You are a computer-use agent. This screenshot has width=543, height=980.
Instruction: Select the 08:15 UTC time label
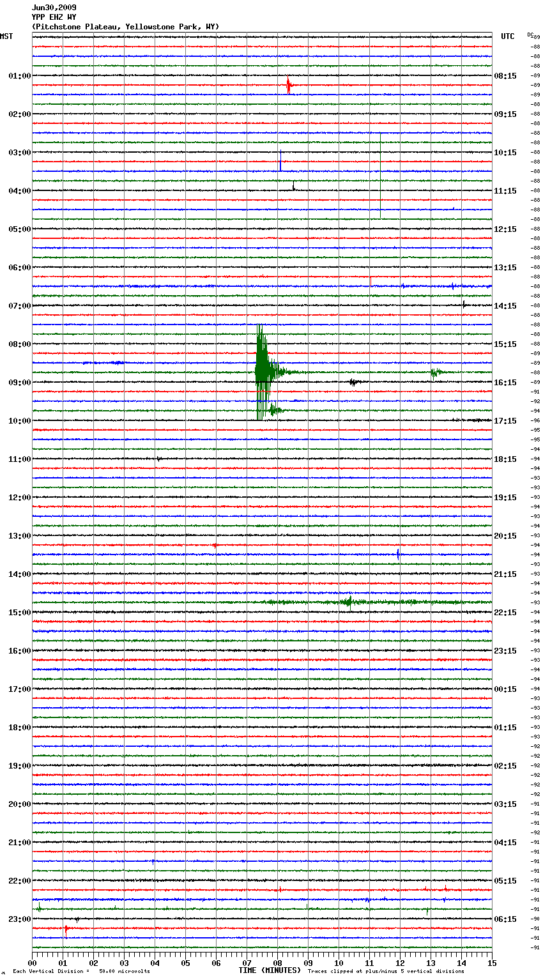pyautogui.click(x=505, y=76)
